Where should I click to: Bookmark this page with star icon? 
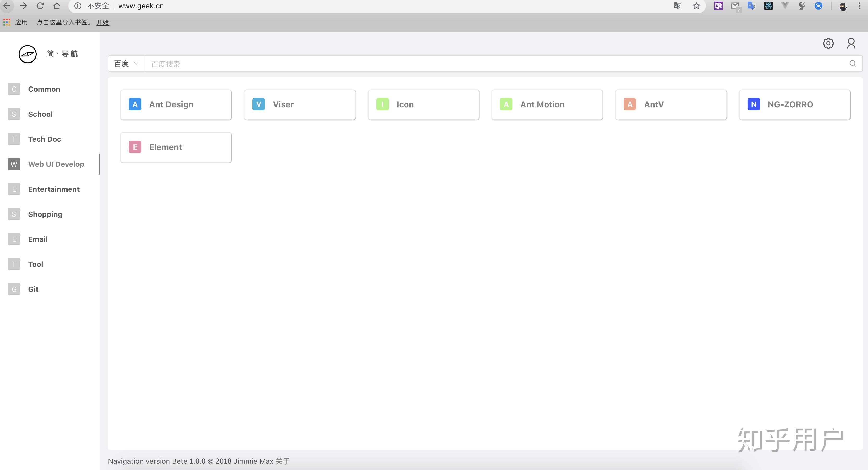(x=696, y=6)
